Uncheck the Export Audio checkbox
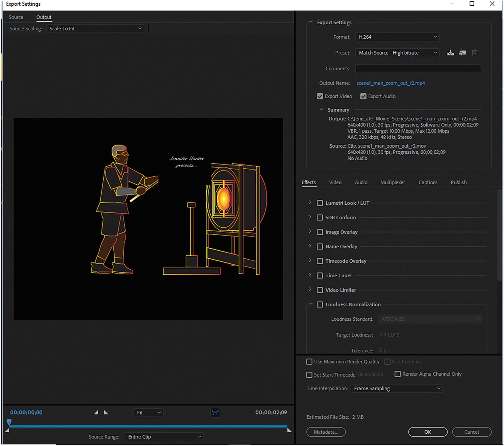This screenshot has height=446, width=504. point(363,96)
